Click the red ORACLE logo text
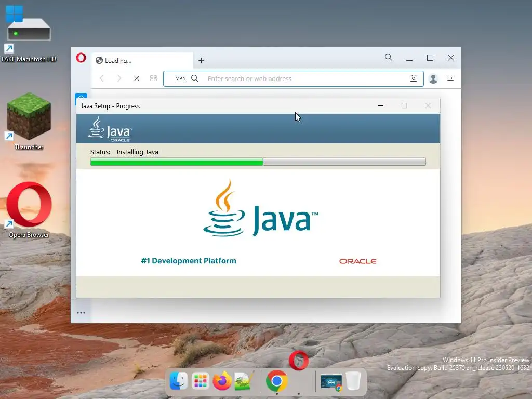This screenshot has height=399, width=532. (x=357, y=261)
